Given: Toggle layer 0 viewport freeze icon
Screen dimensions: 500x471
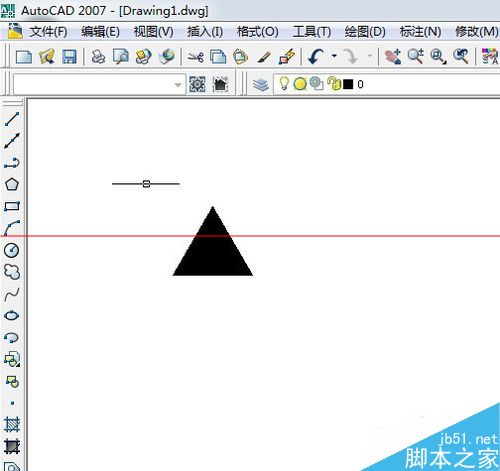Looking at the screenshot, I should point(316,83).
